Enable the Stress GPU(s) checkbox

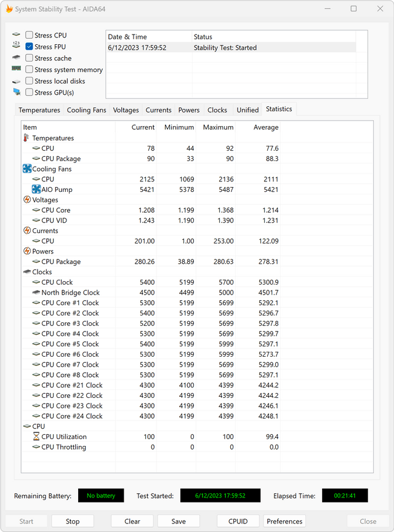[29, 92]
